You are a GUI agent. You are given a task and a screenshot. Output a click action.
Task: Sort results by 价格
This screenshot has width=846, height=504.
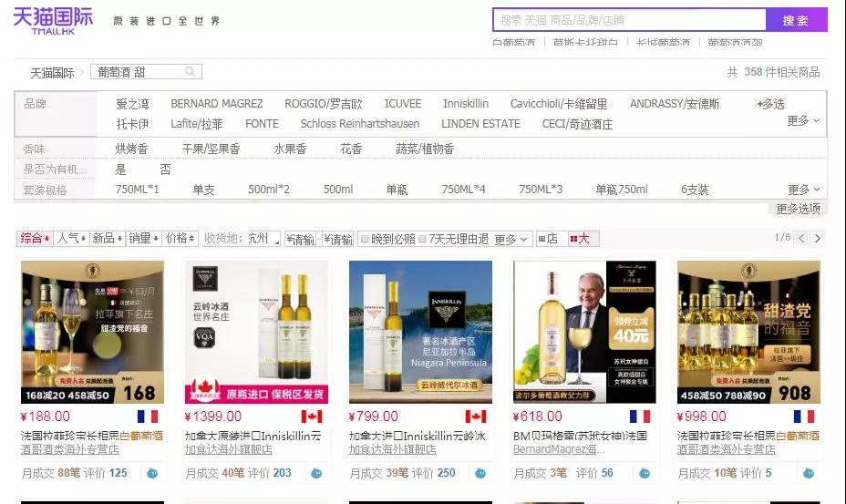pos(181,238)
